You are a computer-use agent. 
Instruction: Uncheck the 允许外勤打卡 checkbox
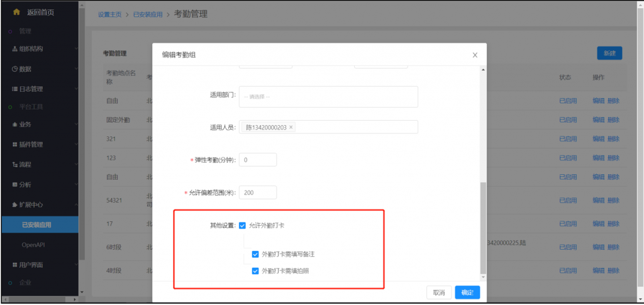242,225
